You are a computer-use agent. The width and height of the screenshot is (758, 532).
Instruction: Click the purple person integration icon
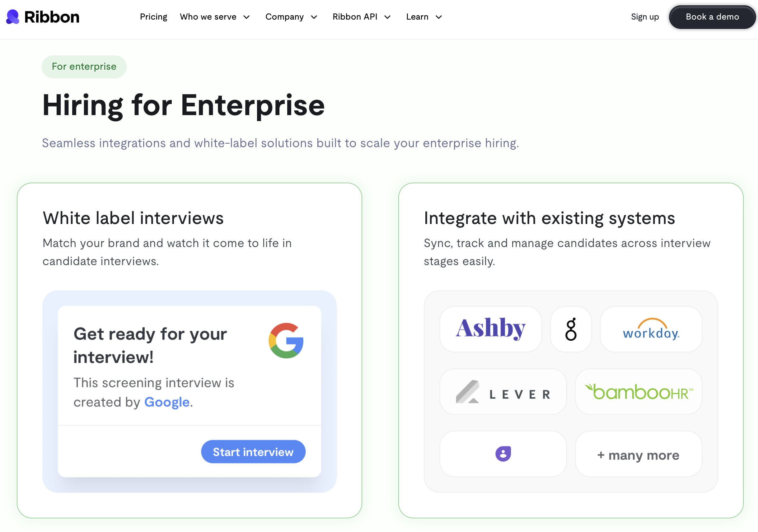[503, 454]
